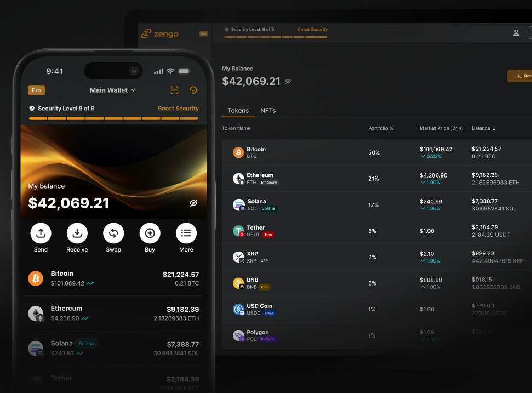The width and height of the screenshot is (532, 393).
Task: Open the QR scan icon on phone
Action: coord(174,90)
